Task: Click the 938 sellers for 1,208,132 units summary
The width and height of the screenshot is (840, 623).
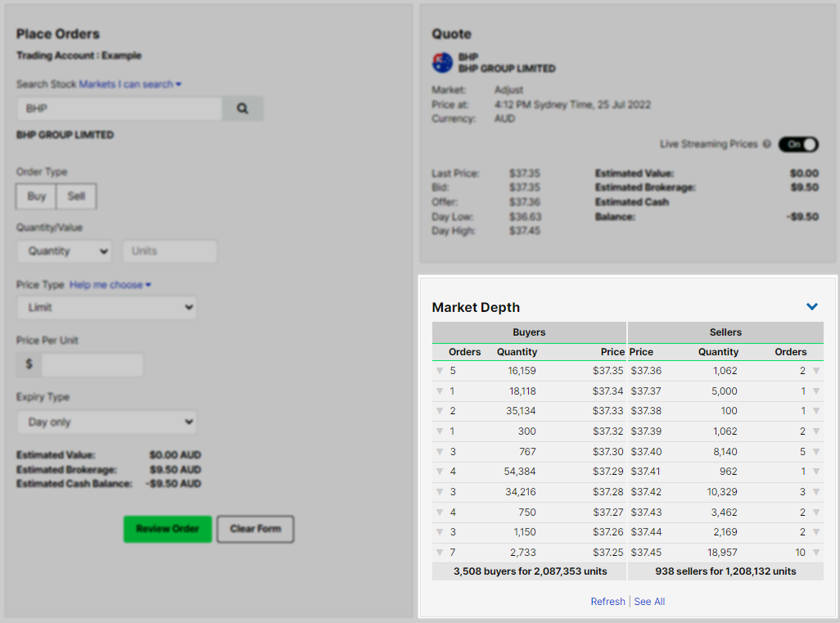Action: [725, 571]
